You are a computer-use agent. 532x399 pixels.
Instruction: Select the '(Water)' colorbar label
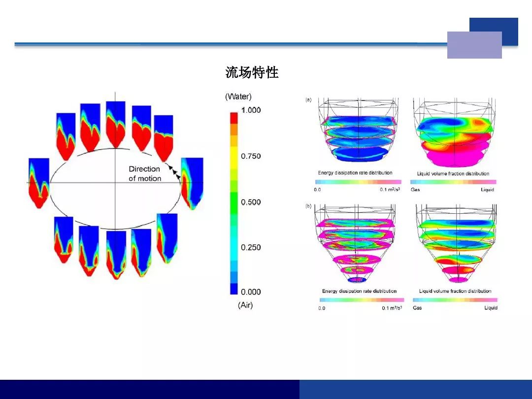(x=238, y=97)
